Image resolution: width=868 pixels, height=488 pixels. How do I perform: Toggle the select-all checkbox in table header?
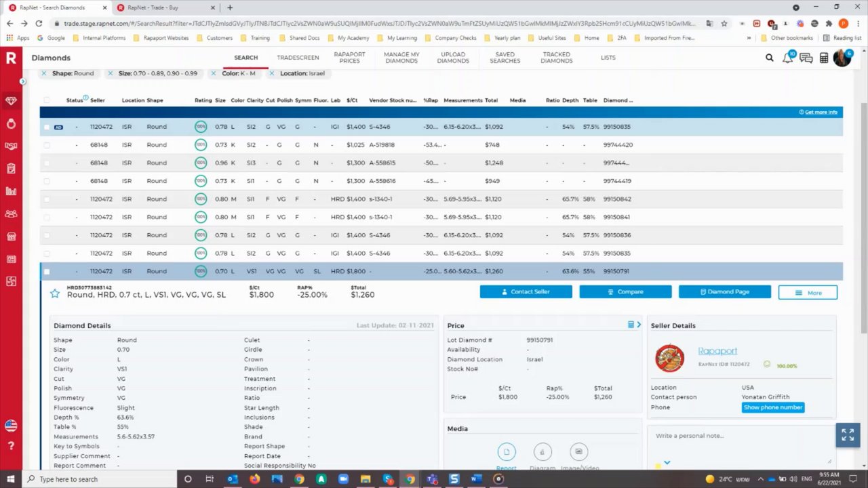tap(47, 100)
